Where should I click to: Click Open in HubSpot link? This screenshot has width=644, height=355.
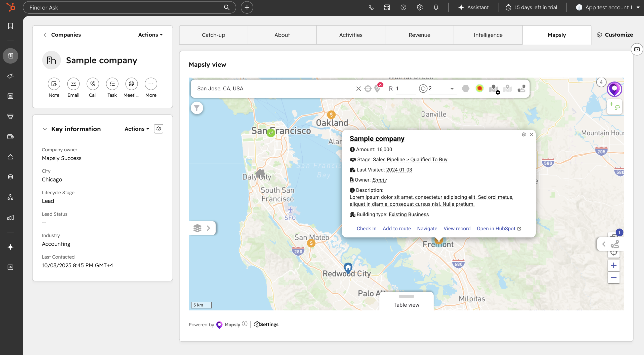coord(499,228)
